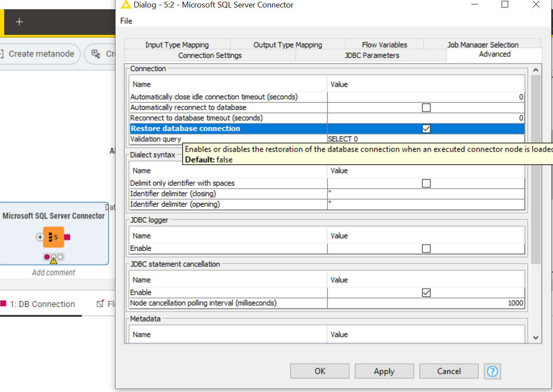Minimize the SQL Server Connector dialog window
Image resolution: width=553 pixels, height=392 pixels.
pos(474,4)
